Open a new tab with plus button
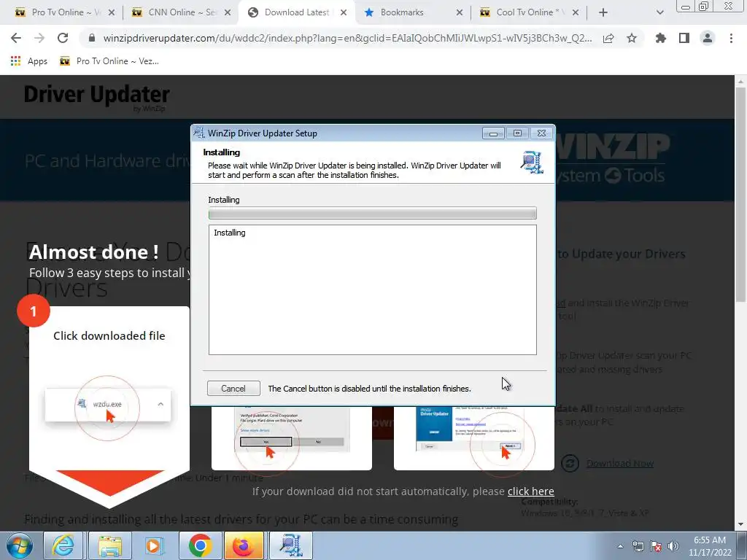 click(603, 13)
